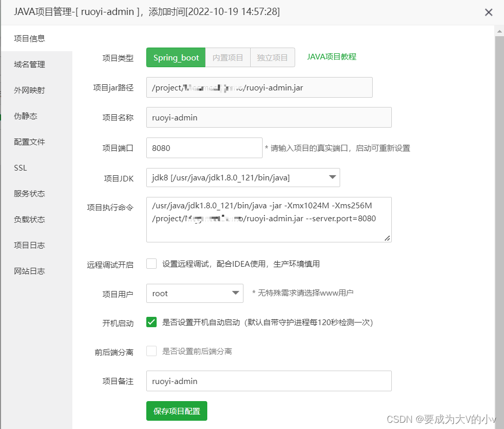Switch to the 域名管理 section
The width and height of the screenshot is (504, 429).
(x=29, y=64)
